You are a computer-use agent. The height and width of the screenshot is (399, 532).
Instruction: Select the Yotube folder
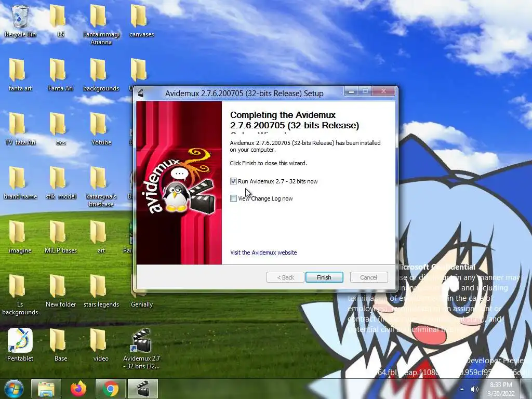101,129
